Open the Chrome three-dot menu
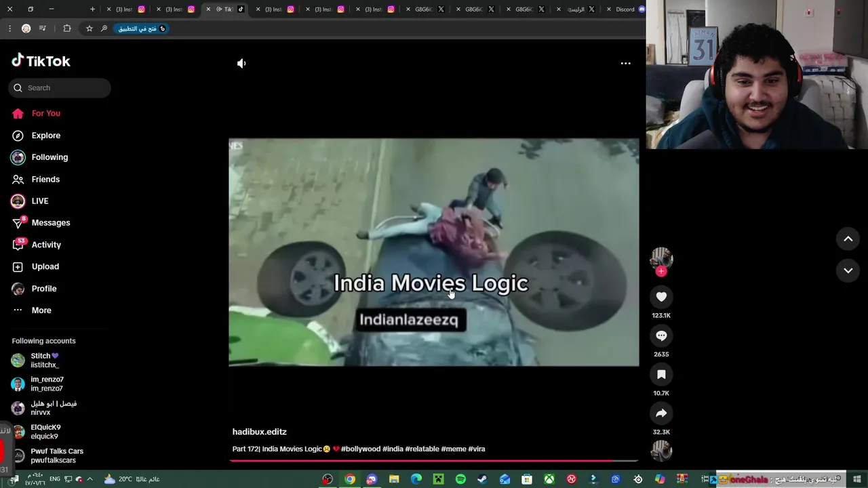This screenshot has height=488, width=868. 9,28
